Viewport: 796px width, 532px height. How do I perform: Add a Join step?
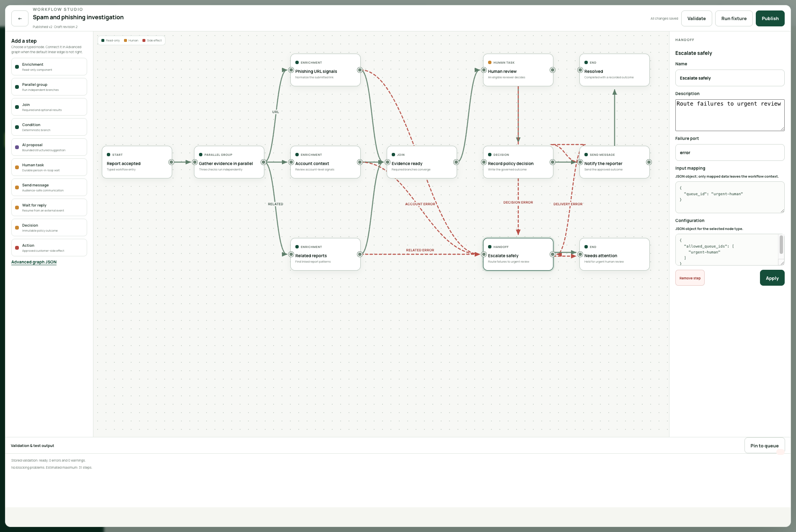[x=49, y=107]
